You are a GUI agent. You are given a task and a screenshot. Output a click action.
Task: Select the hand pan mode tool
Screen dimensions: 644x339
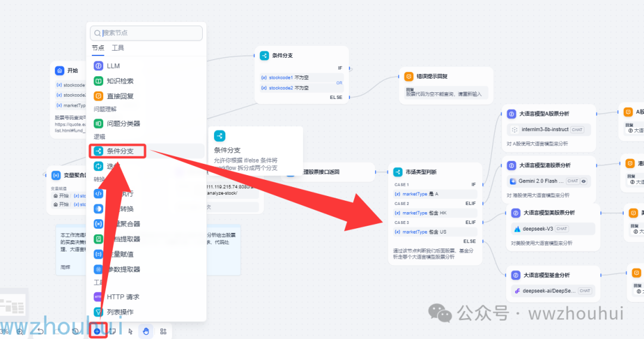(145, 331)
